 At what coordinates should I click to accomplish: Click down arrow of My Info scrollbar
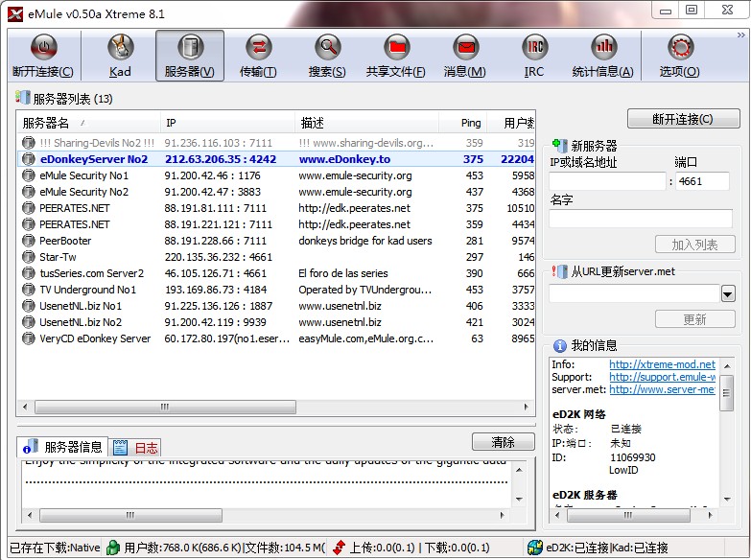[727, 499]
